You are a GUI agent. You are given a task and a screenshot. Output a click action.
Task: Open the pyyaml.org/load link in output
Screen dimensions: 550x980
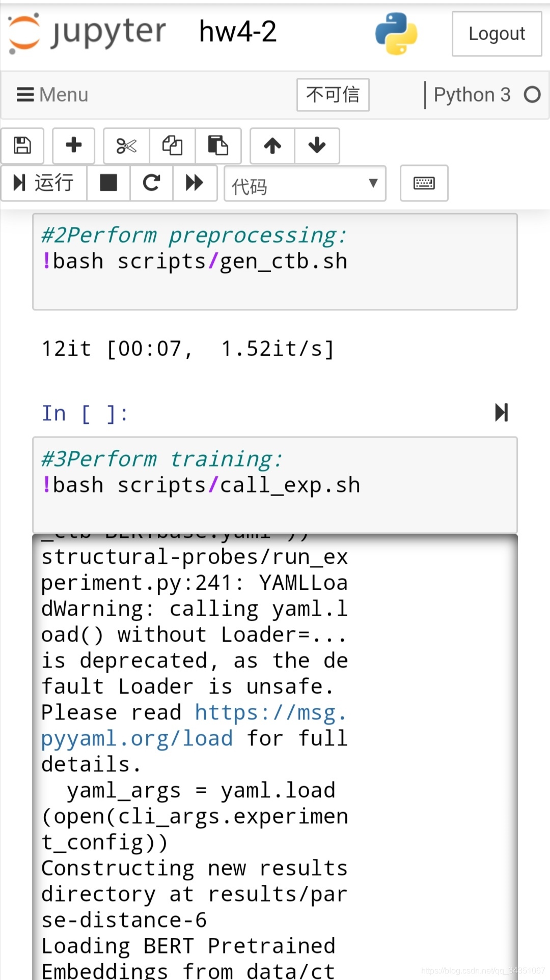194,726
